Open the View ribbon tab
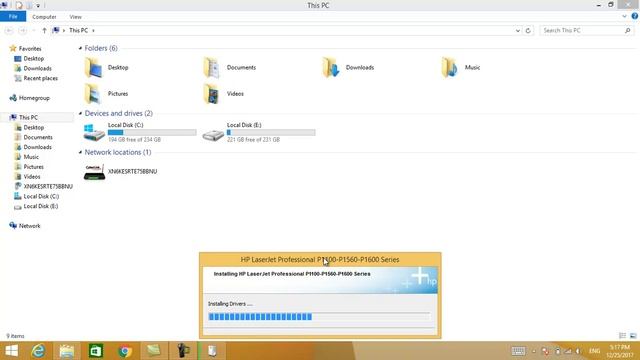640x360 pixels. (76, 17)
